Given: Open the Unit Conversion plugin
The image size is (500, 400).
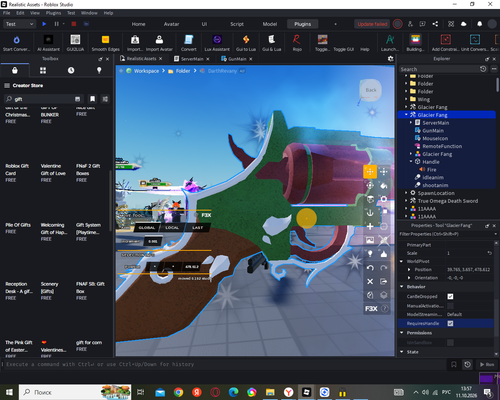Looking at the screenshot, I should click(x=475, y=43).
